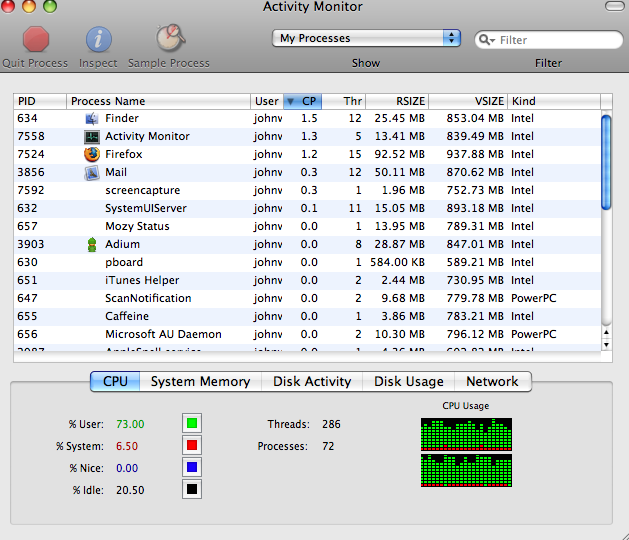Click the green zoom window button
This screenshot has height=540, width=629.
(x=50, y=6)
